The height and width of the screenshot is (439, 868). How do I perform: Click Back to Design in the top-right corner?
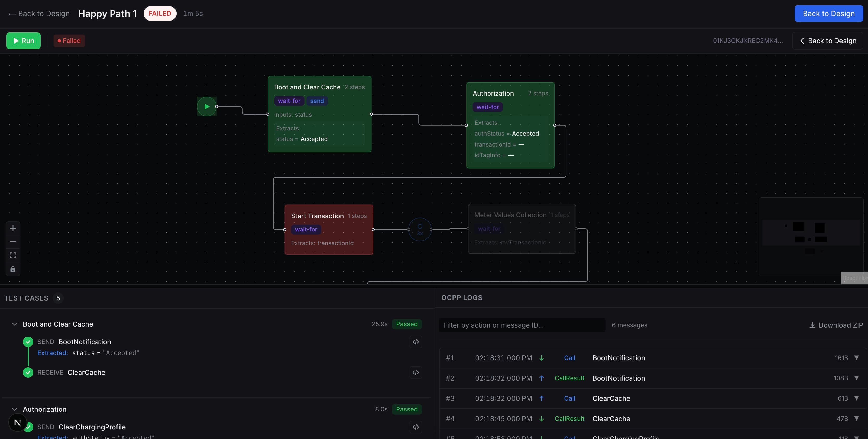828,14
